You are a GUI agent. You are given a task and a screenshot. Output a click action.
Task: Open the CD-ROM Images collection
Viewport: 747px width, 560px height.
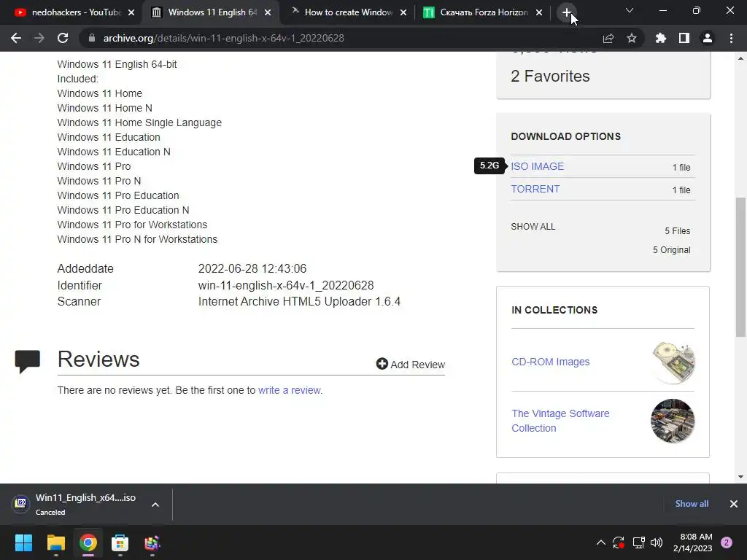pyautogui.click(x=550, y=362)
